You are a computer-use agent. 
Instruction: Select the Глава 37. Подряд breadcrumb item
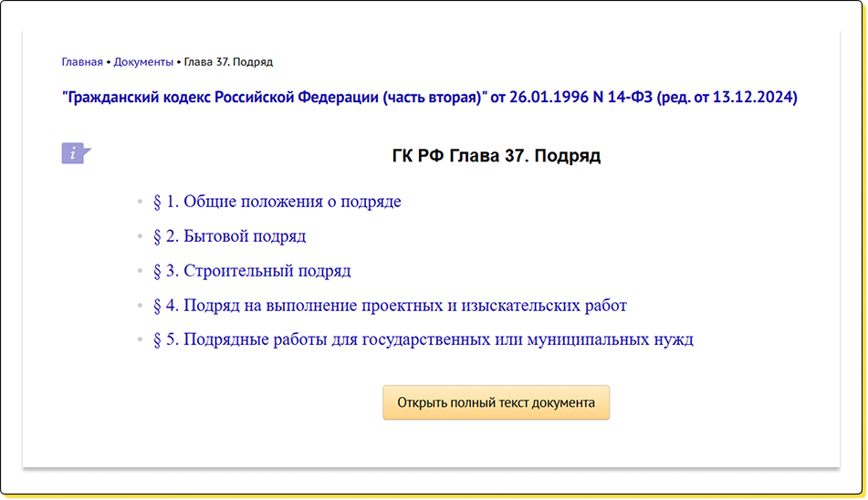[x=228, y=62]
